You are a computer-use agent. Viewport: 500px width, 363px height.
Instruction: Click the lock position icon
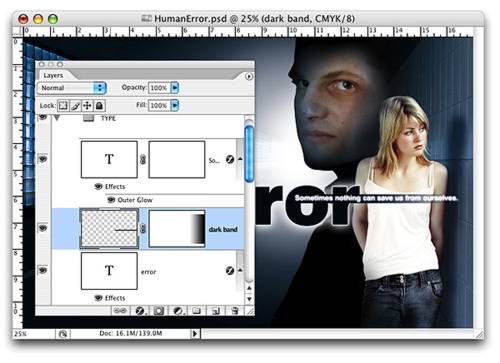coord(87,106)
